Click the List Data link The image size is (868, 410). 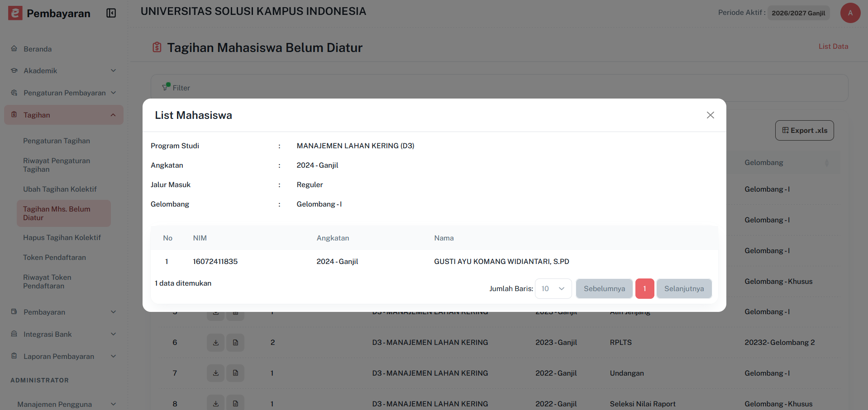833,46
